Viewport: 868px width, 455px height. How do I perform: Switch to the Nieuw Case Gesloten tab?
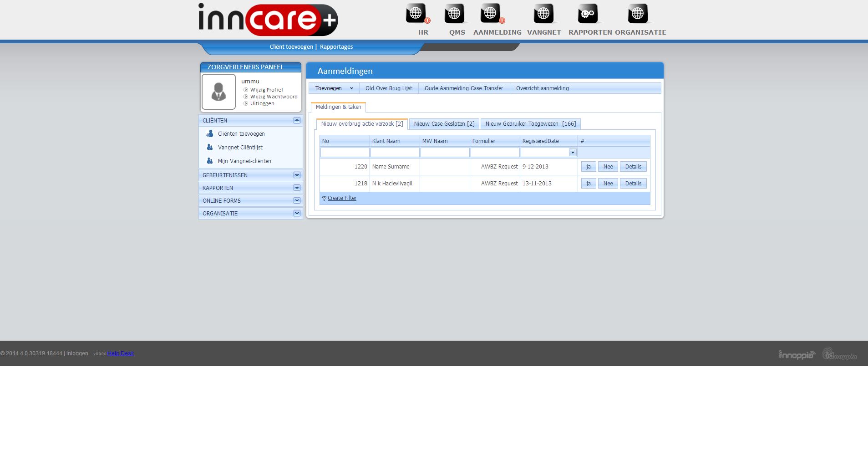click(x=444, y=124)
